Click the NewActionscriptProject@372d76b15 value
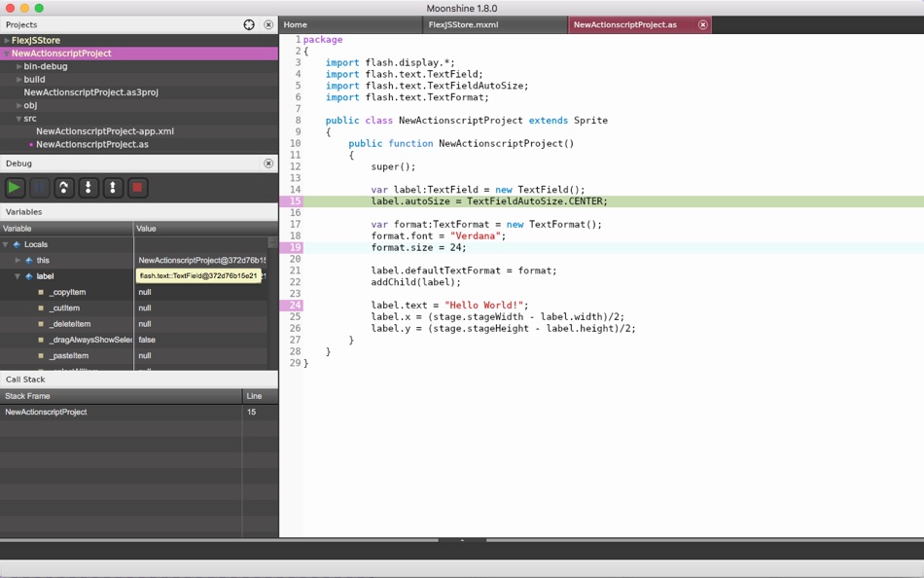This screenshot has height=578, width=924. pos(202,260)
